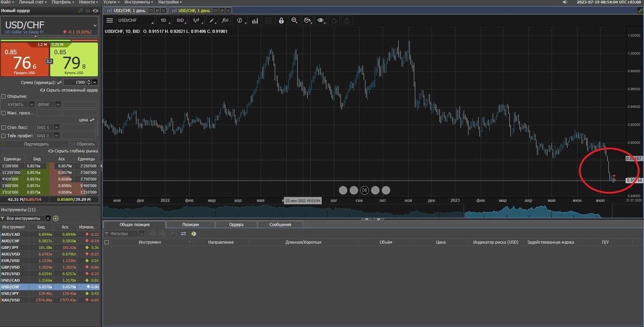
Task: Enable the Стоп Лосс checkbox
Action: 3,127
